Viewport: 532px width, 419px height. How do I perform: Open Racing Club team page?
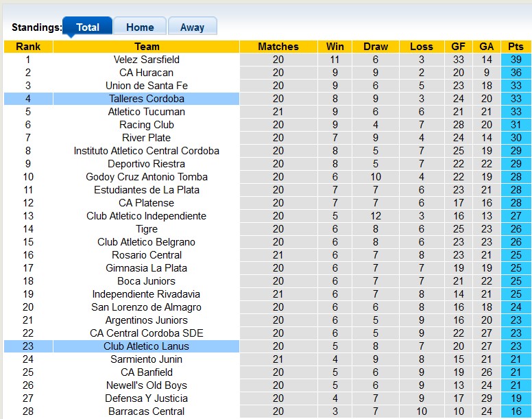[147, 125]
